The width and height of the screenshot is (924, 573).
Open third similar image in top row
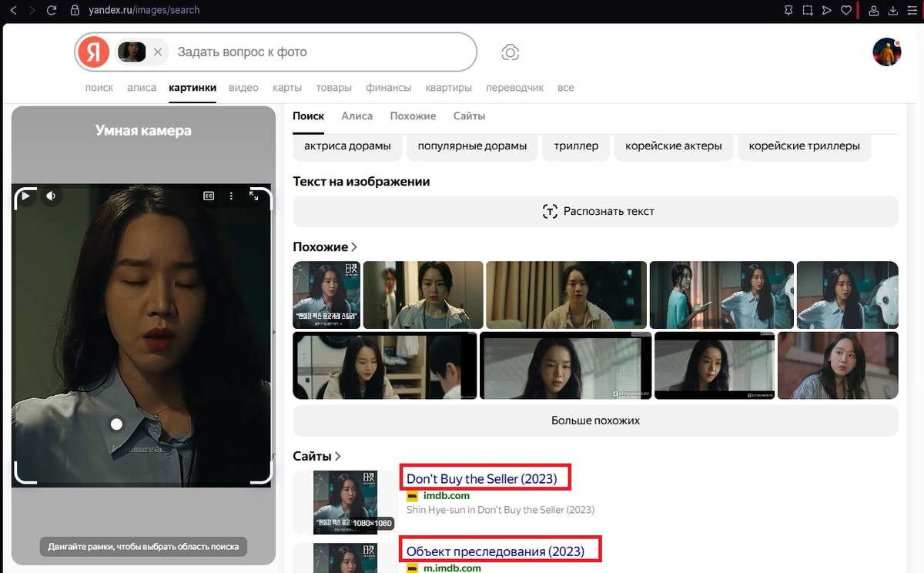566,295
